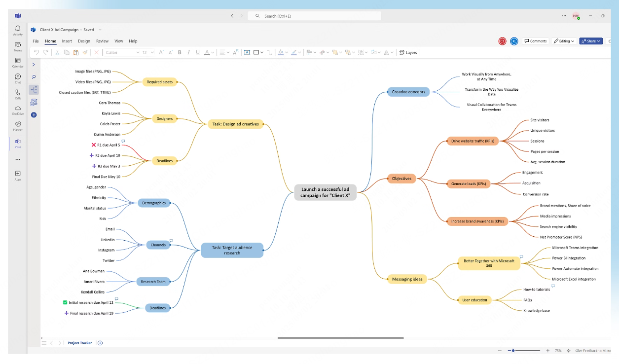This screenshot has height=364, width=619.
Task: Click the Redo arrow in the toolbar
Action: click(46, 52)
